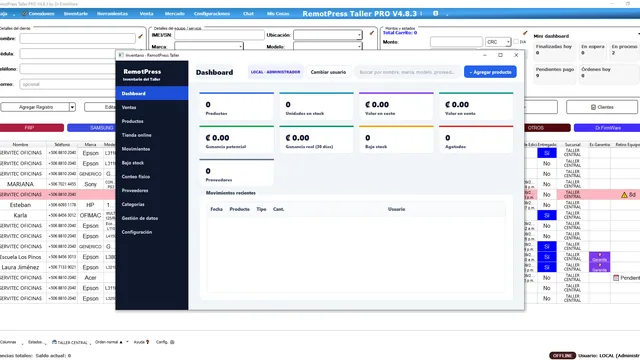Image resolution: width=640 pixels, height=360 pixels.
Task: Click the Correo optional input field
Action: coord(68,84)
